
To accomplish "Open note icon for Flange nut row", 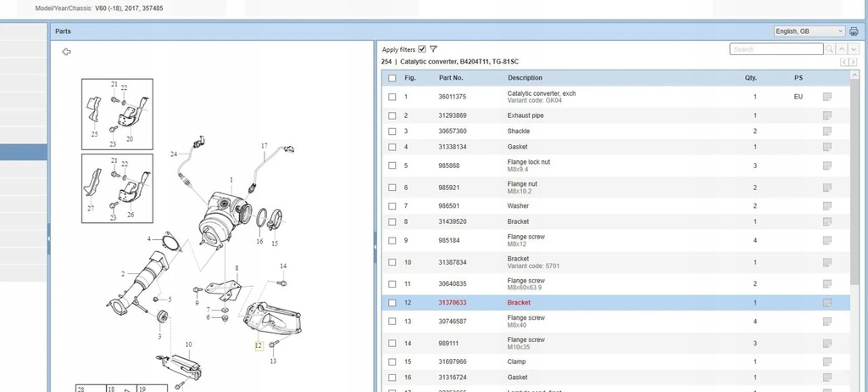I will point(827,188).
